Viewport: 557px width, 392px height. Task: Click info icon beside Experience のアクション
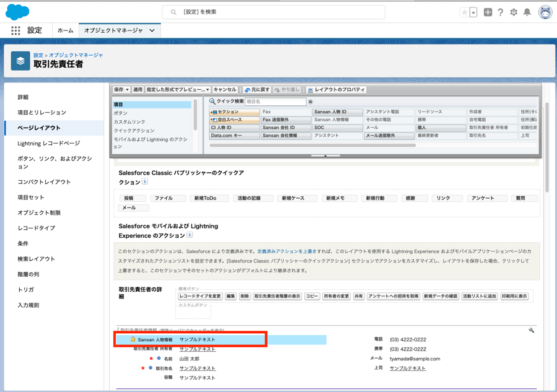click(190, 235)
